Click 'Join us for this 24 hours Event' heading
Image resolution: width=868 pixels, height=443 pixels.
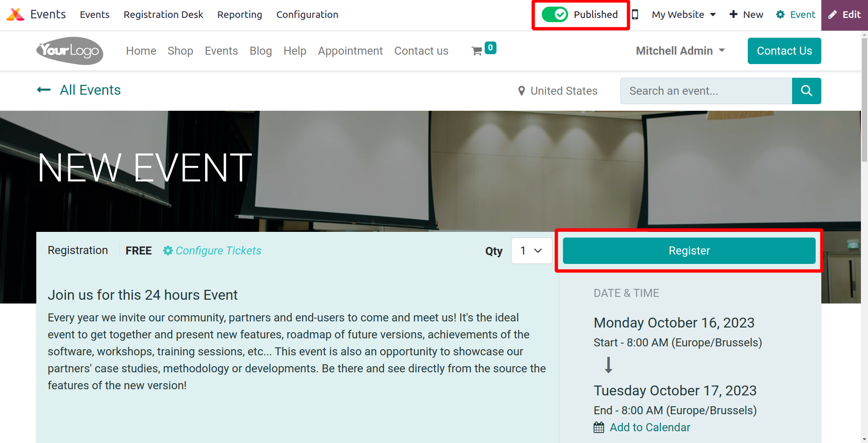(142, 295)
